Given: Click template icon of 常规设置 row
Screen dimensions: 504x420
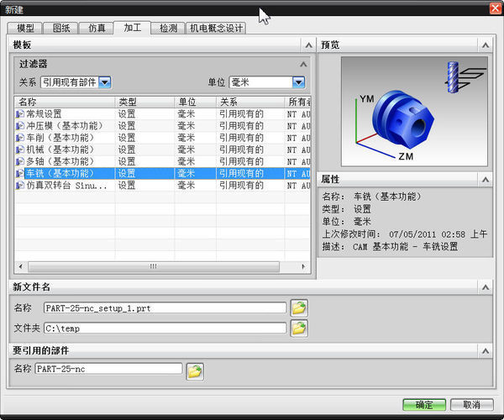Looking at the screenshot, I should pos(20,113).
